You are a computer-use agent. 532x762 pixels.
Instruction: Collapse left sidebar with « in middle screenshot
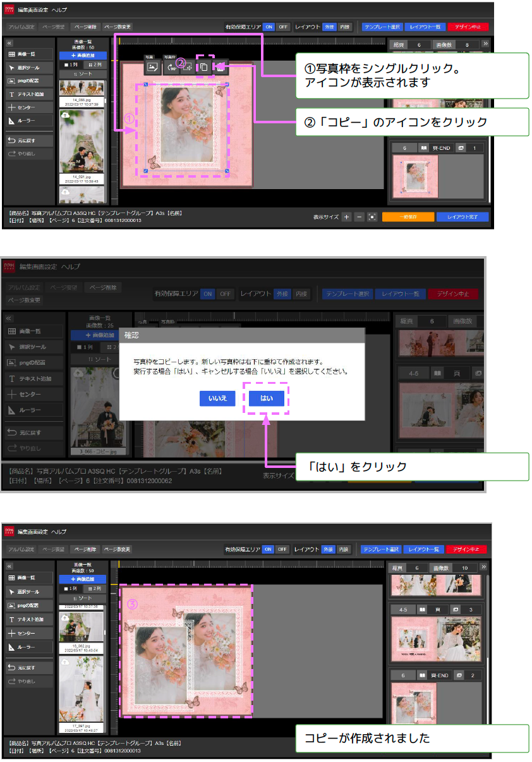click(9, 318)
